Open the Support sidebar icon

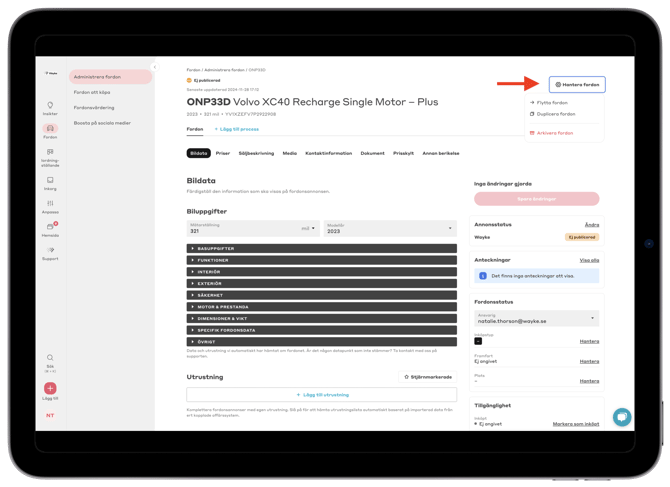50,250
